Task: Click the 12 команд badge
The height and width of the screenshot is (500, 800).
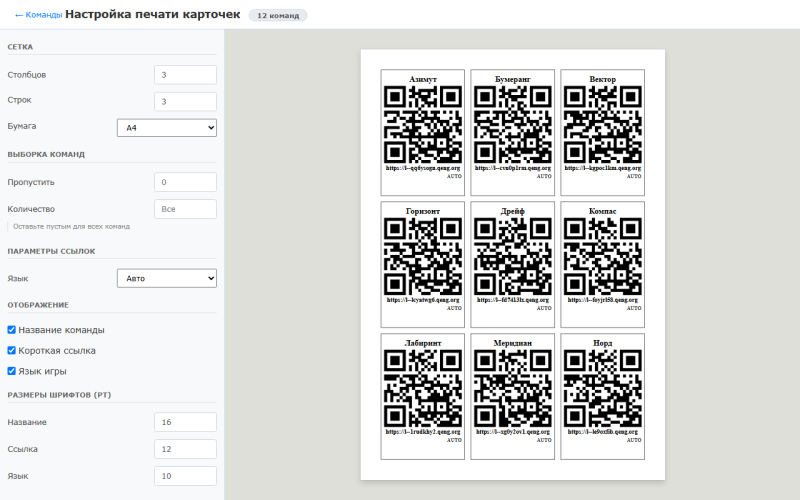Action: point(278,15)
